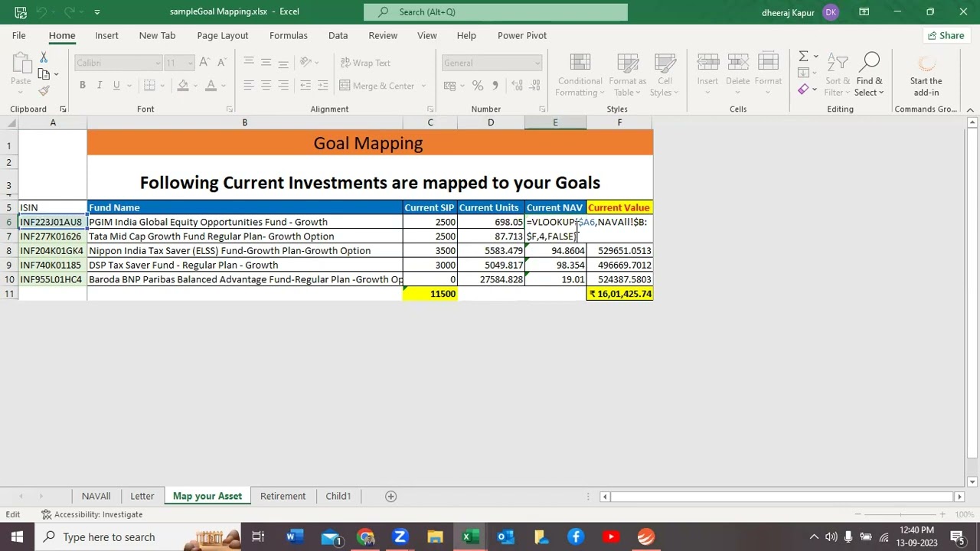
Task: Click Decrease Decimal icon
Action: pyautogui.click(x=534, y=86)
